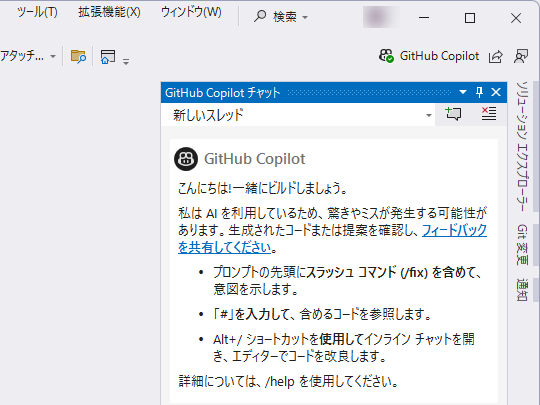The width and height of the screenshot is (540, 405).
Task: Click the '詳細については、/help を使用してください。' text
Action: [288, 381]
